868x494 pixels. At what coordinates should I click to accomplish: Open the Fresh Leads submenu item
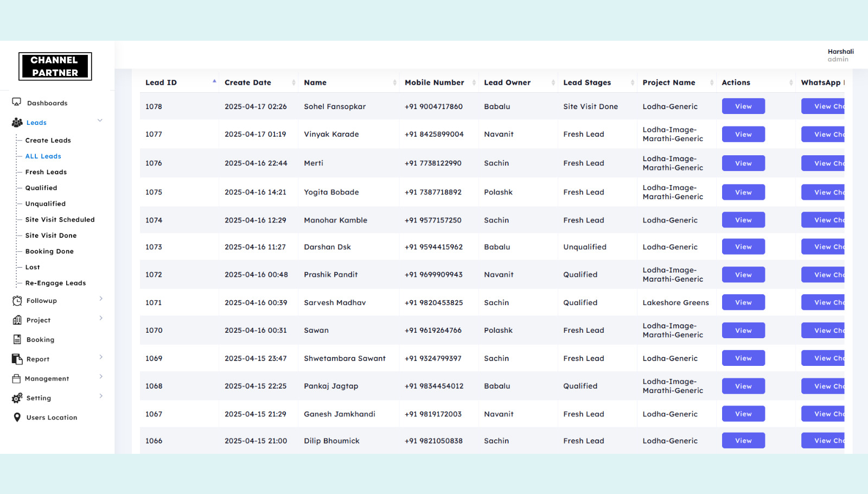pyautogui.click(x=46, y=172)
